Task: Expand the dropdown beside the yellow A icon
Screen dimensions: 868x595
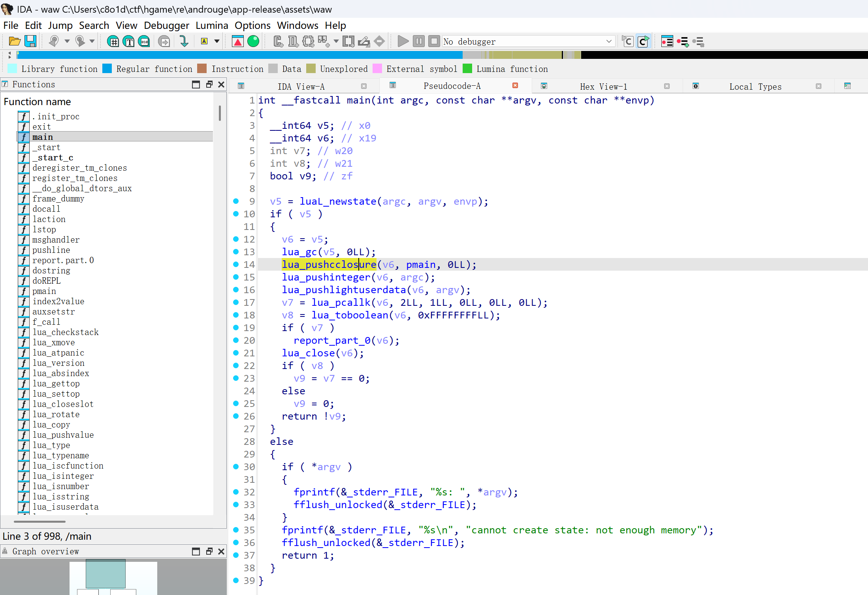Action: click(217, 41)
